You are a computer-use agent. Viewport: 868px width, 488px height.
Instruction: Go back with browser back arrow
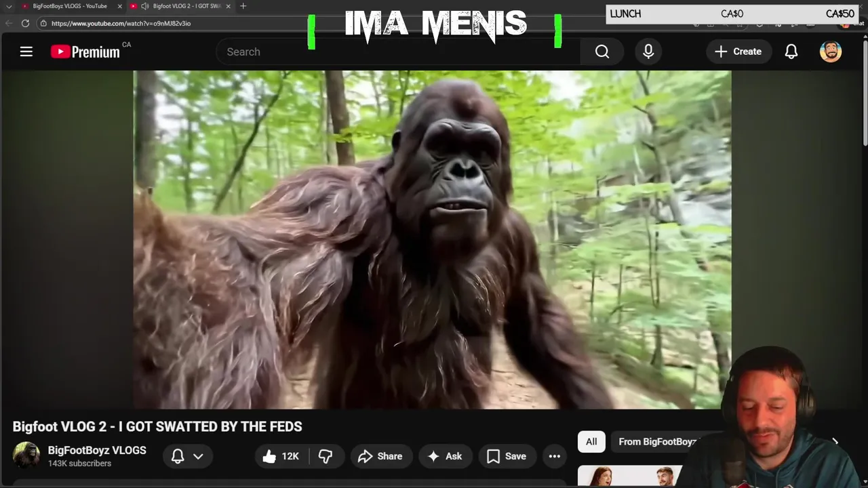[x=9, y=23]
